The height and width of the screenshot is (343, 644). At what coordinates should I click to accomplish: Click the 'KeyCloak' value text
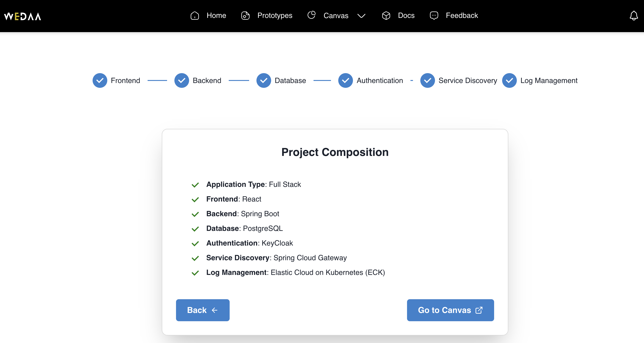pos(277,243)
